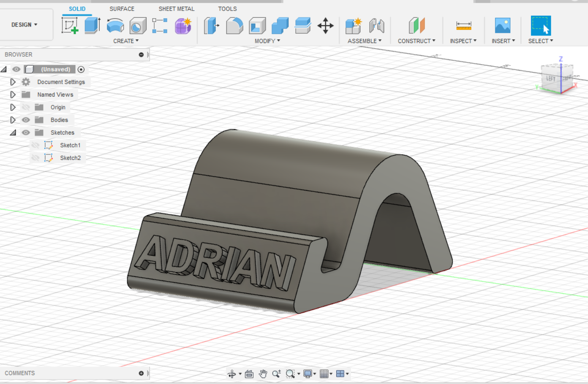The height and width of the screenshot is (384, 588).
Task: Collapse the Unsaved root node
Action: click(x=4, y=69)
